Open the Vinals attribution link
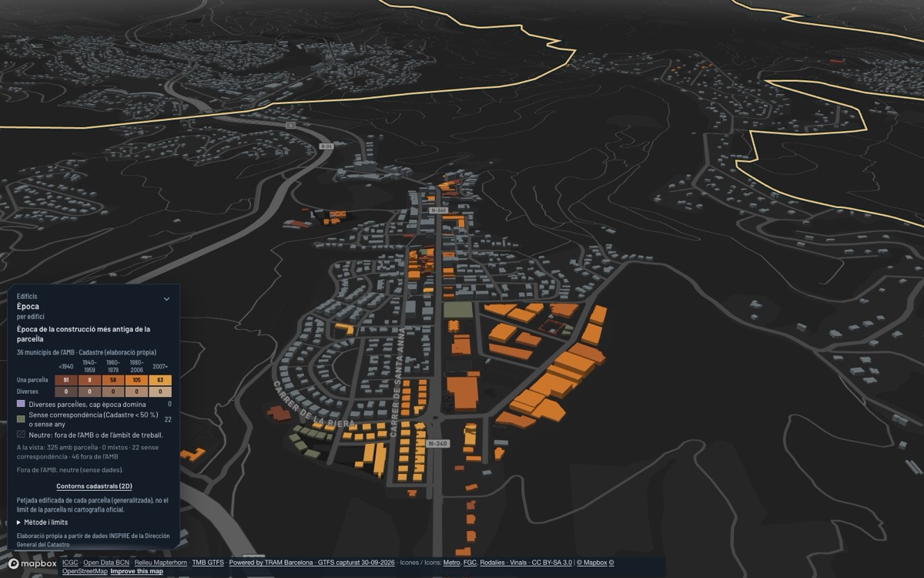 pos(518,563)
